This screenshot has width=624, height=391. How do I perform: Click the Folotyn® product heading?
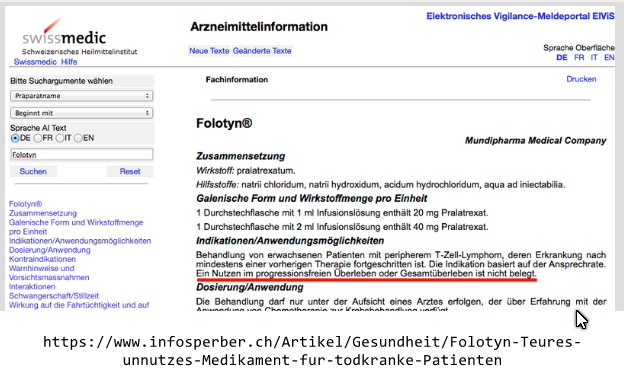pos(224,123)
